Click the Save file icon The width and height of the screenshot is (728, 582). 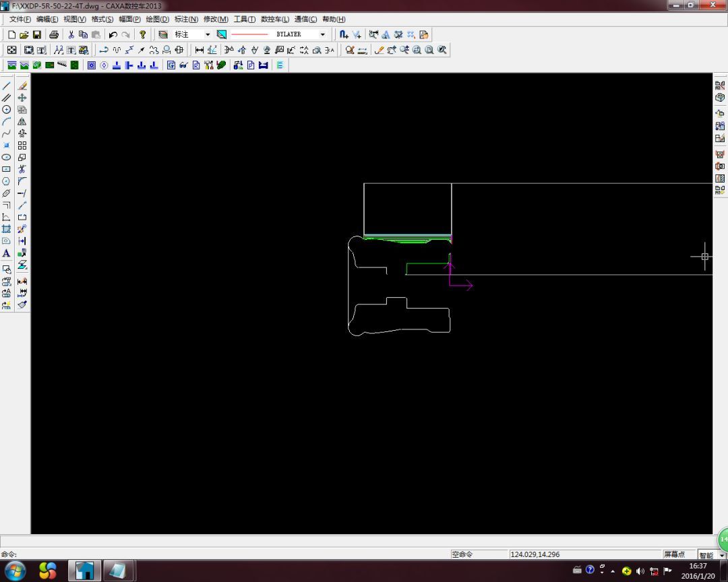[37, 34]
